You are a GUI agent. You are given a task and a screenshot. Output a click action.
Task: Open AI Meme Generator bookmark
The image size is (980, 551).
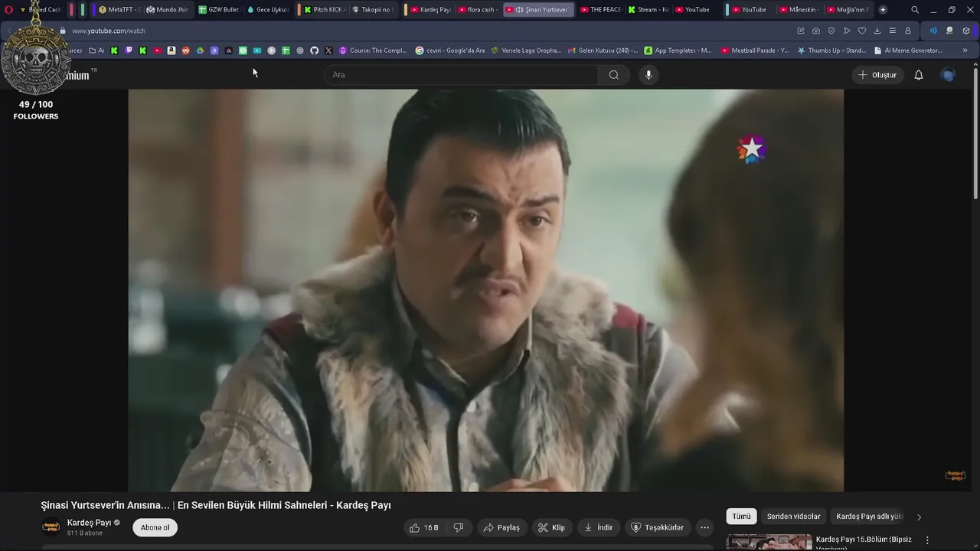click(908, 51)
